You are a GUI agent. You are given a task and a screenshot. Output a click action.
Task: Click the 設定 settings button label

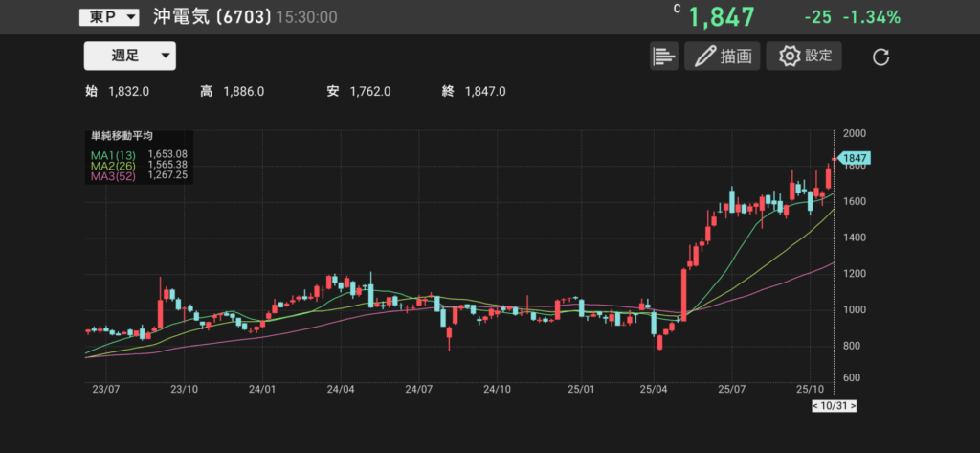pyautogui.click(x=818, y=56)
